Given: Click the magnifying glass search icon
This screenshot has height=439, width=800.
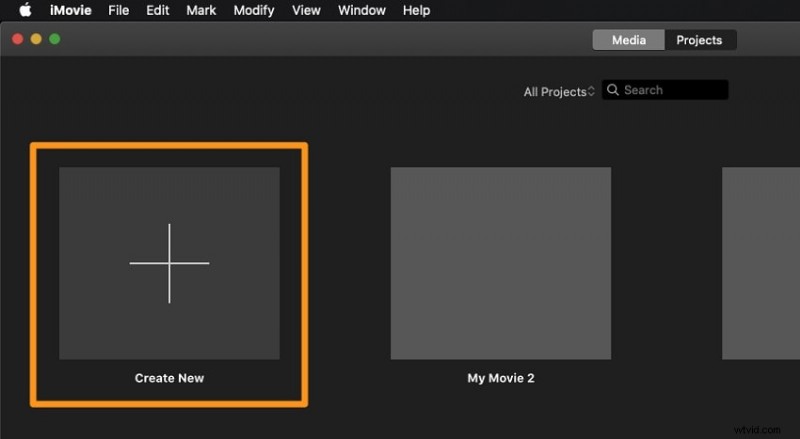Looking at the screenshot, I should (612, 90).
